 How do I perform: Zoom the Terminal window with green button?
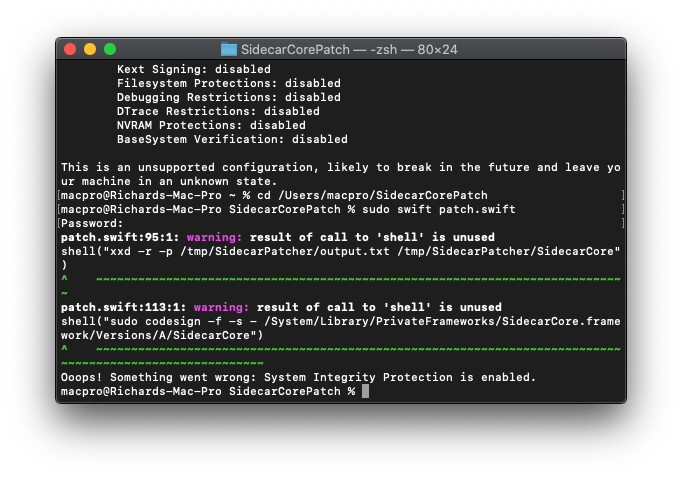point(110,49)
